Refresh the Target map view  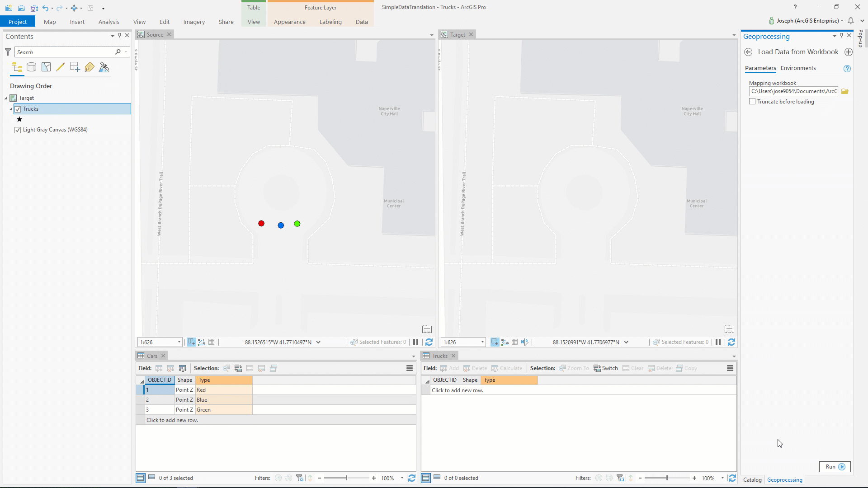[x=731, y=342]
